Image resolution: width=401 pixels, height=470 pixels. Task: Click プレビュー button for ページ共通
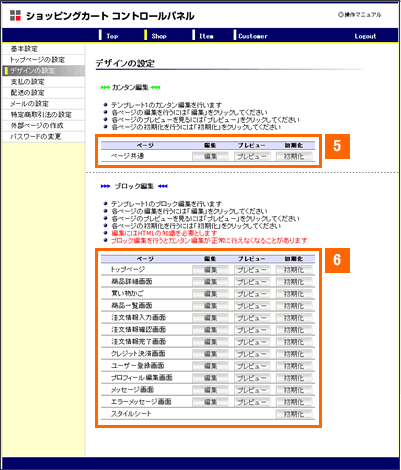(252, 156)
